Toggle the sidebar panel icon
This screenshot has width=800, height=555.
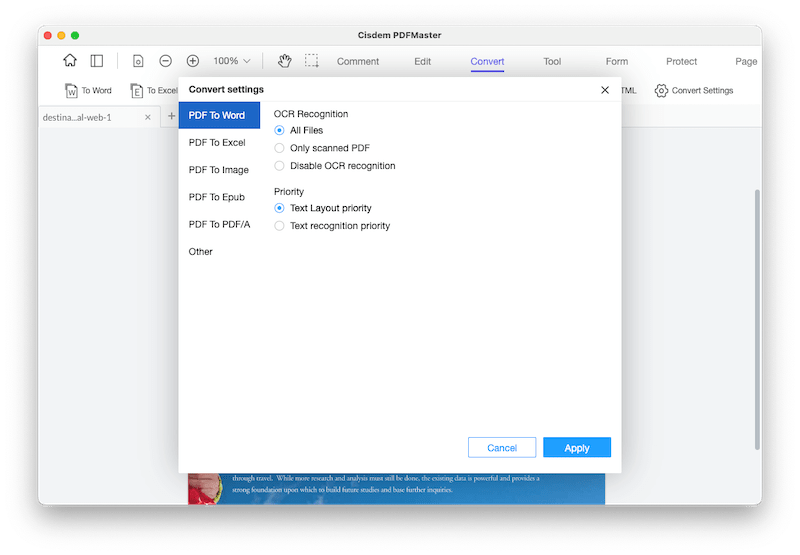click(x=96, y=61)
